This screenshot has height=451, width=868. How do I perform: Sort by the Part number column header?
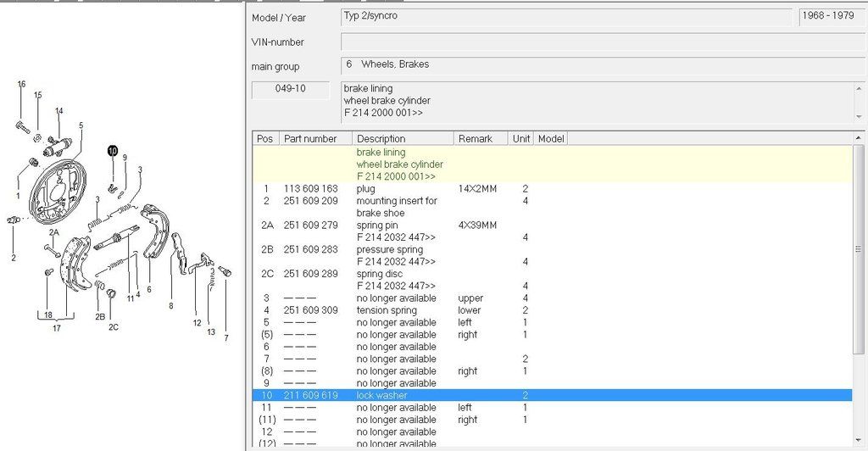[x=315, y=138]
